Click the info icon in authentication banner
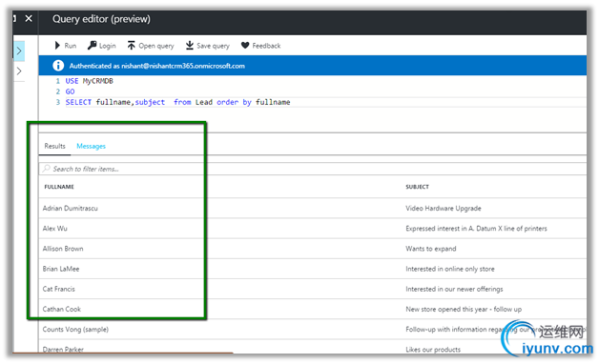Screen dimensions: 599x364 point(58,66)
